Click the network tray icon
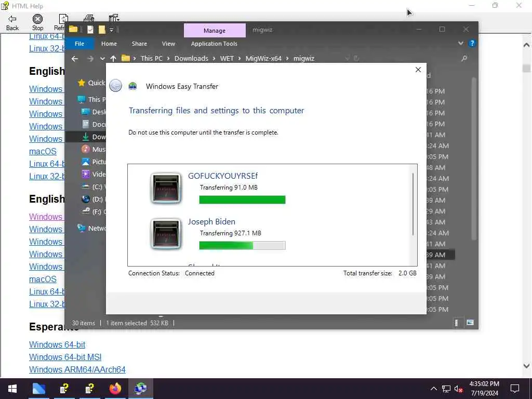Screen dimensions: 532x399 [x=446, y=389]
